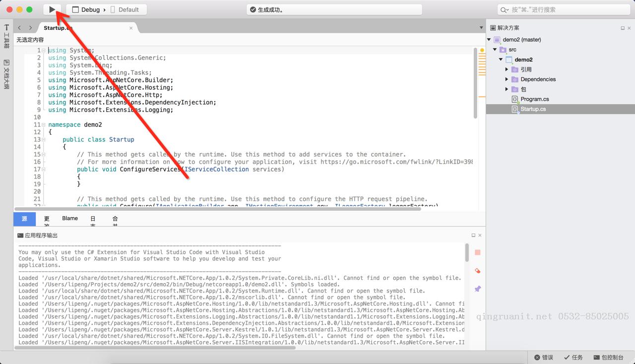The image size is (635, 364).
Task: Fold the Startup class block
Action: coord(44,139)
